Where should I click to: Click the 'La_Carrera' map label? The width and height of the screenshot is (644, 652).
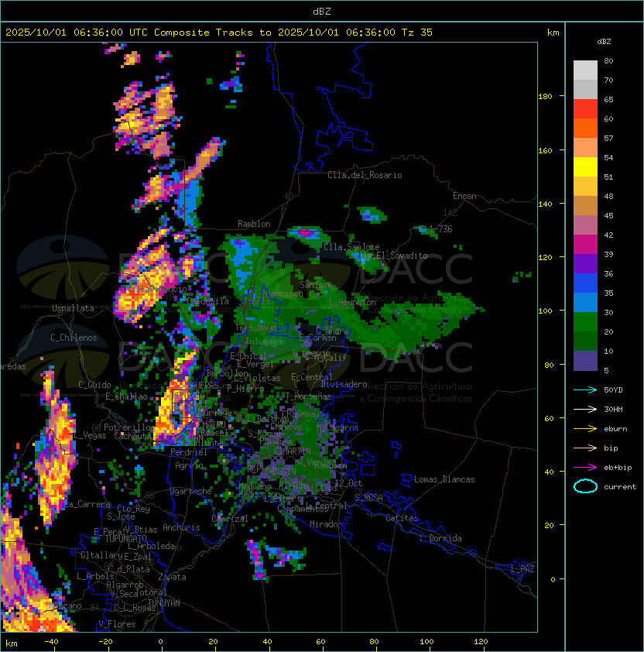tap(87, 504)
